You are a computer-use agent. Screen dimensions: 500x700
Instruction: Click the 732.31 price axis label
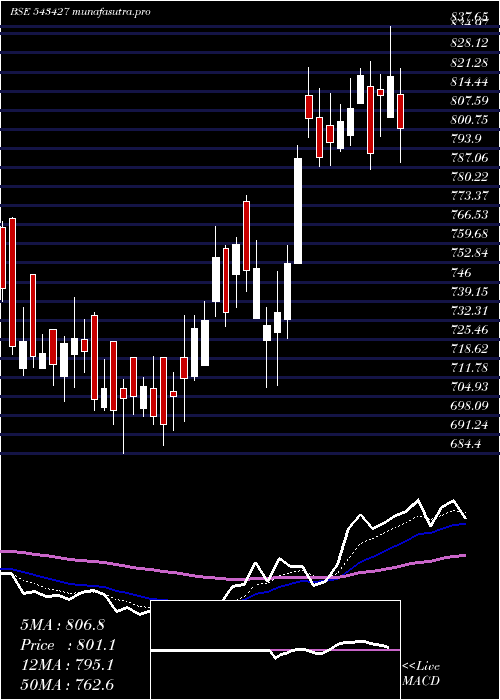(x=469, y=310)
